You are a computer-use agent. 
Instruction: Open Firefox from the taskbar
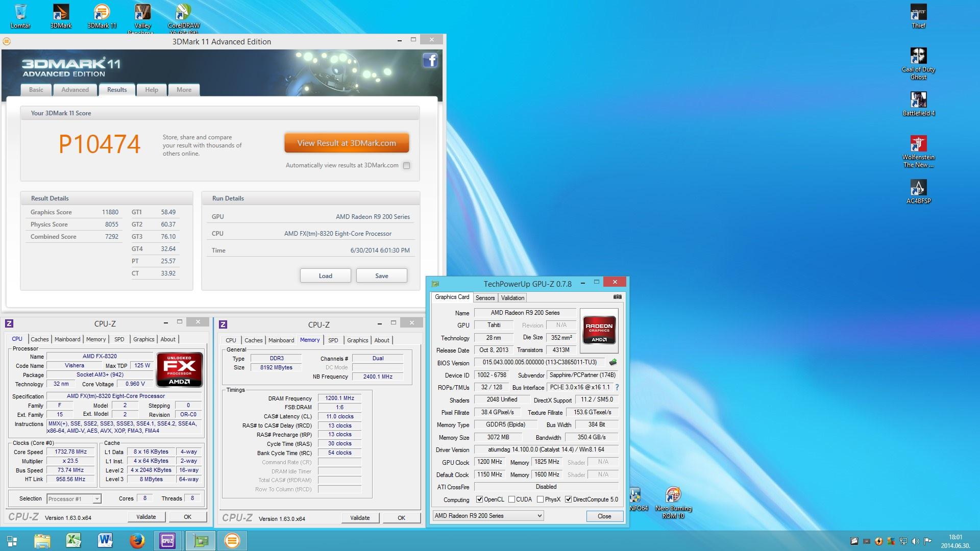[x=137, y=540]
